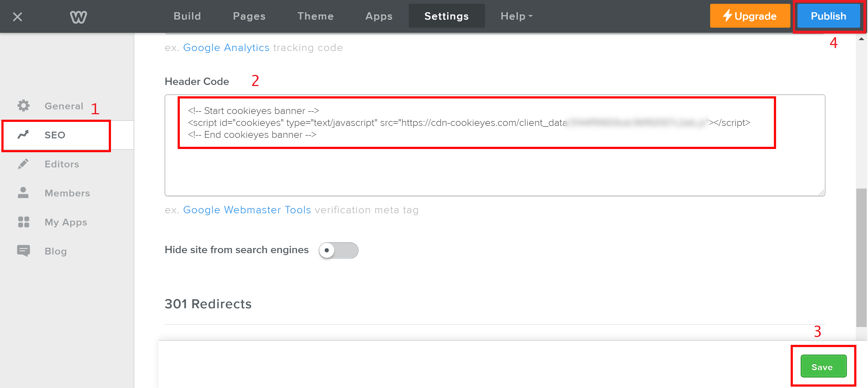The height and width of the screenshot is (388, 868).
Task: Click the green Save button
Action: [x=823, y=366]
